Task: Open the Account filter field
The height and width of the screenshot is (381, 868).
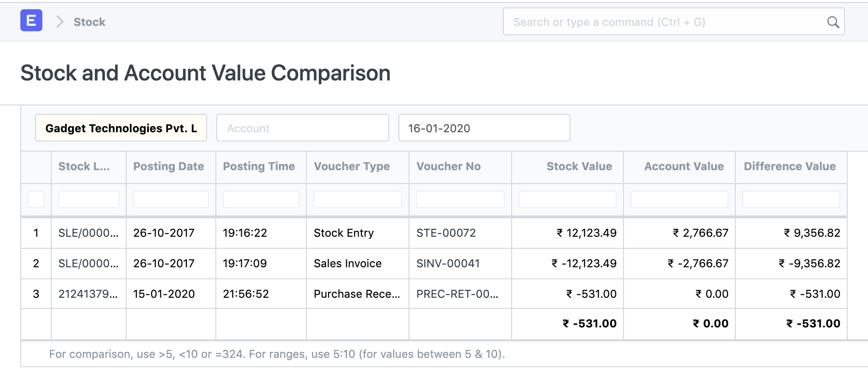Action: pos(302,128)
